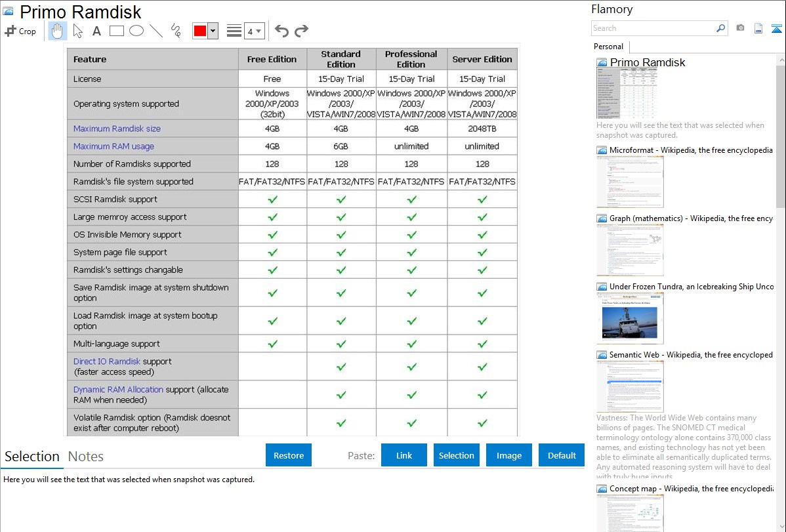The height and width of the screenshot is (532, 786).
Task: Open the Microformat Wikipedia snapshot thumbnail
Action: 630,182
